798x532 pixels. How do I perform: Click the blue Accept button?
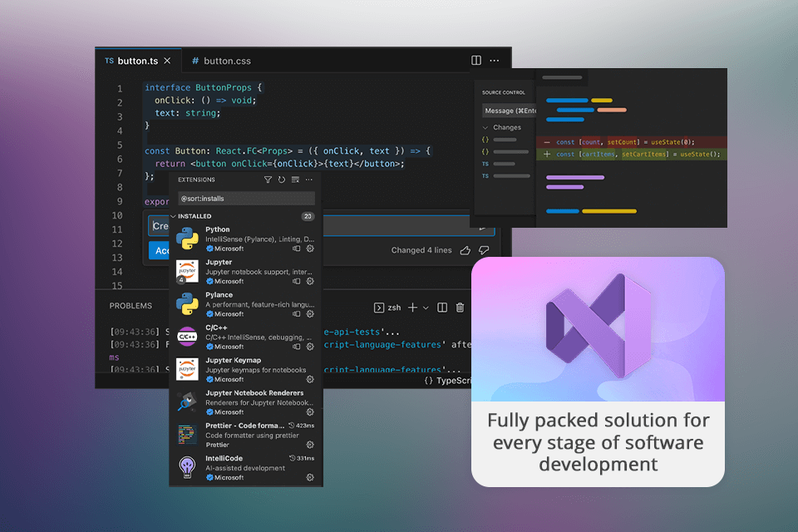[159, 250]
